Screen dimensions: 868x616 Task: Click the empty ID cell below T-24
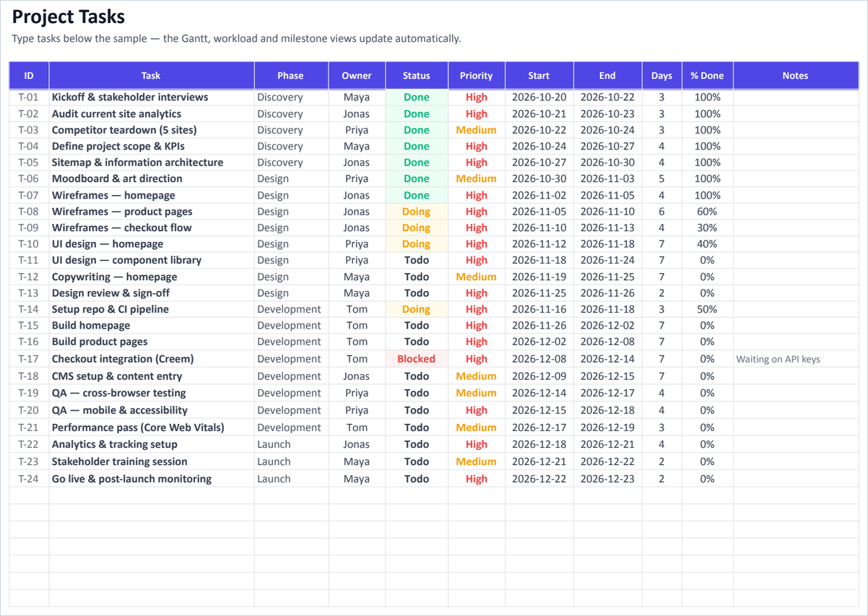click(29, 495)
